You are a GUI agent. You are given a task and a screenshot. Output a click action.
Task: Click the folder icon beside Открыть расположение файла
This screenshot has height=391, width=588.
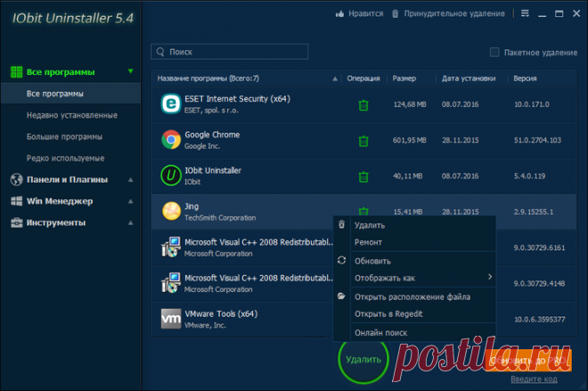click(x=341, y=296)
